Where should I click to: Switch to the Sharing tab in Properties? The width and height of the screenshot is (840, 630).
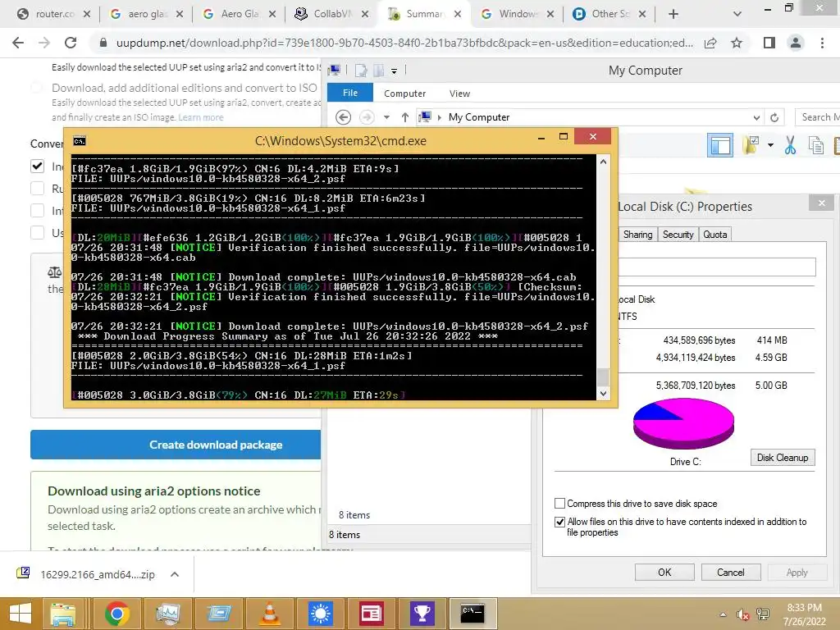coord(637,235)
